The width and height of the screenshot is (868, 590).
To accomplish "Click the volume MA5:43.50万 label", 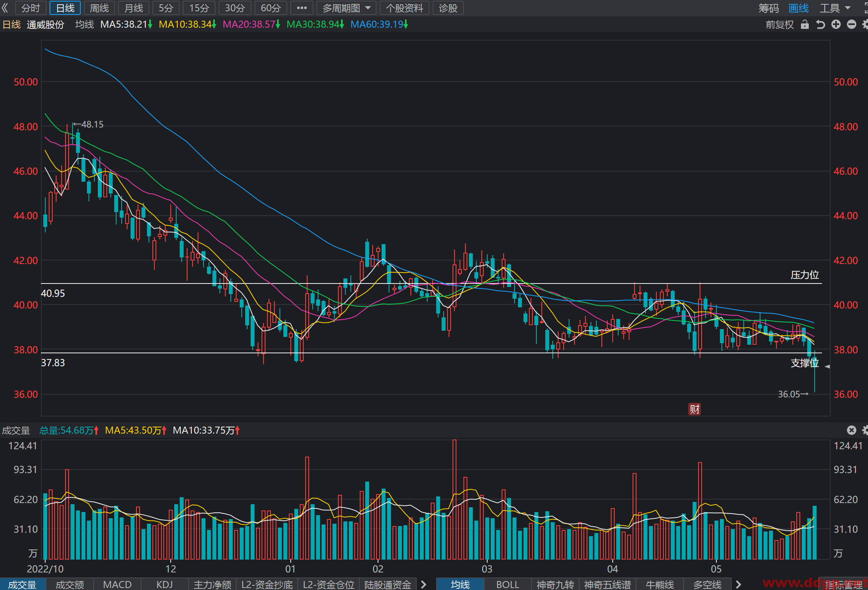I will pyautogui.click(x=136, y=430).
